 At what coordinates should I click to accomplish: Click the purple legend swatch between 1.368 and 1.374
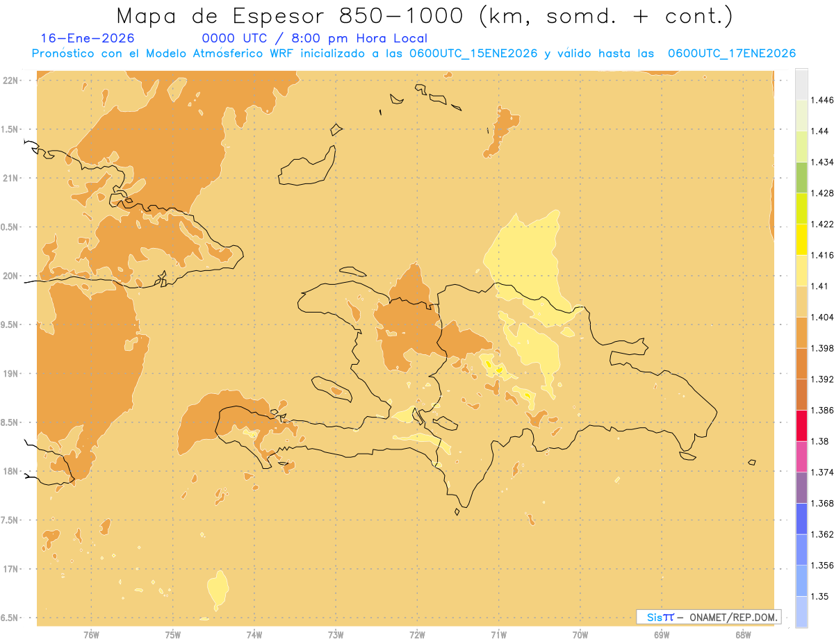pos(801,487)
